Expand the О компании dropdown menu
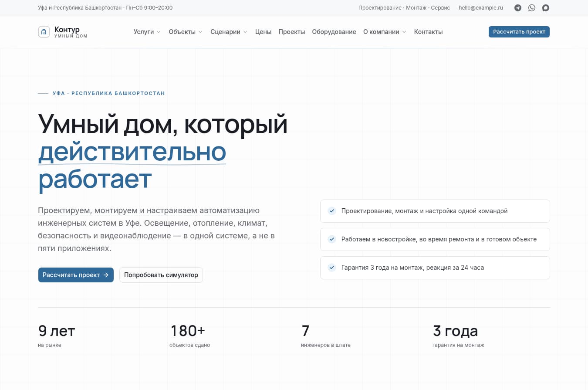The width and height of the screenshot is (588, 390). coord(385,32)
